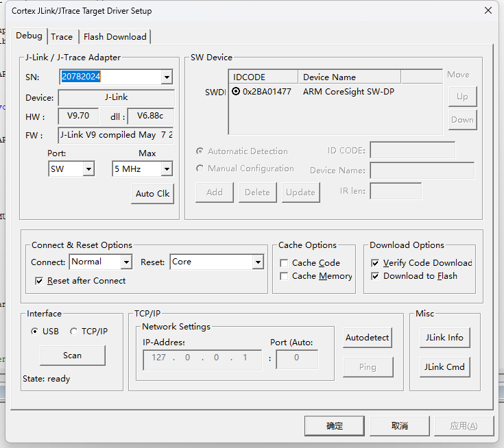The height and width of the screenshot is (448, 504).
Task: Switch to the Debug tab
Action: point(29,36)
